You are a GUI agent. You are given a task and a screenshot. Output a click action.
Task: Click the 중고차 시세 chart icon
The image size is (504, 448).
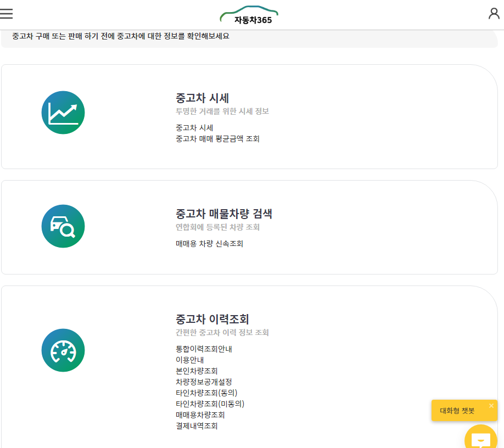click(x=63, y=113)
